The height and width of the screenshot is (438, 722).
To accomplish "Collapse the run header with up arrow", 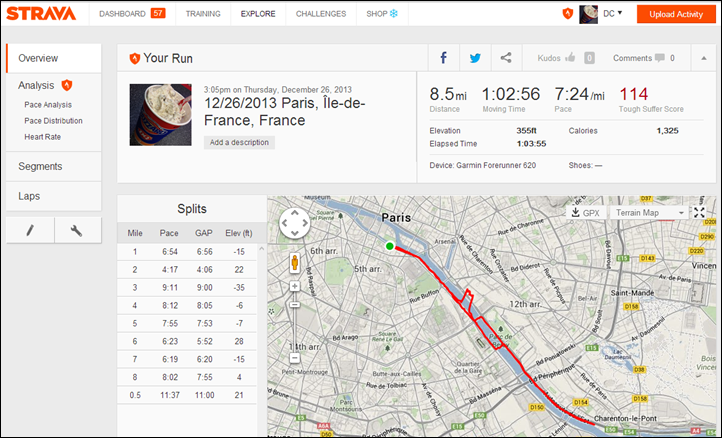I will point(704,58).
